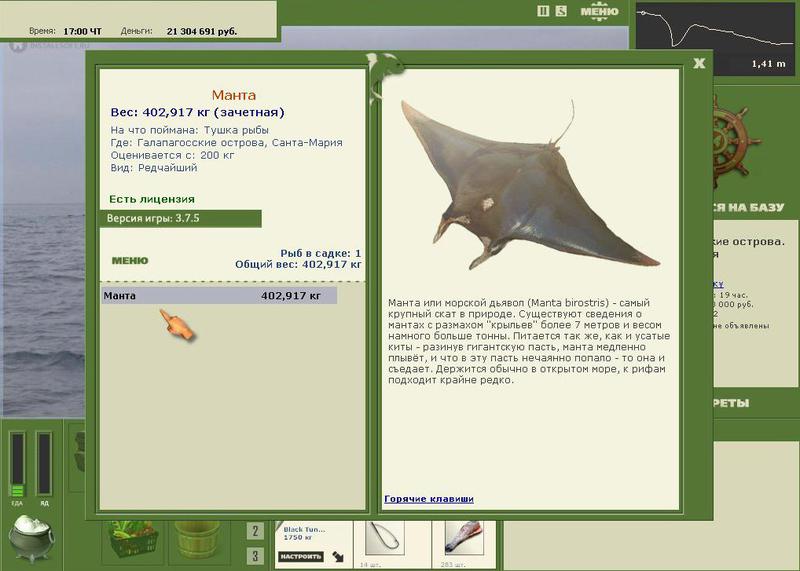
Task: Click the 'Где: Галапагосские острова, Санта-Мария' line
Action: 227,142
